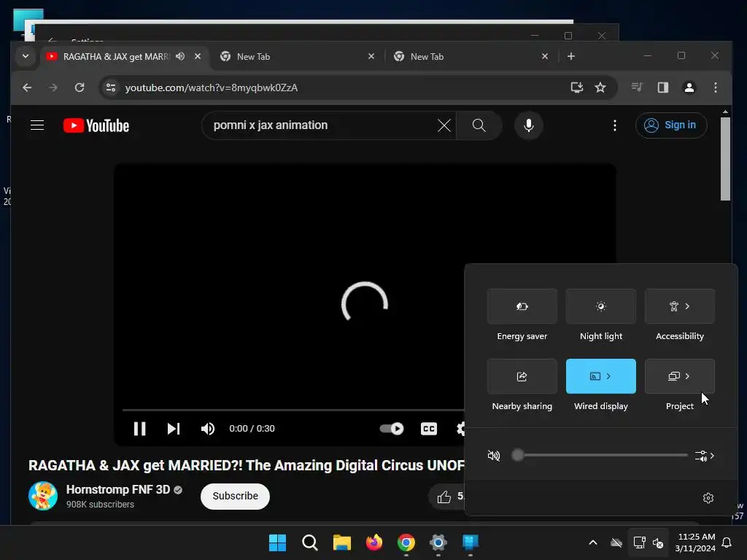Image resolution: width=747 pixels, height=560 pixels.
Task: Like the video with thumbs up
Action: pyautogui.click(x=444, y=497)
